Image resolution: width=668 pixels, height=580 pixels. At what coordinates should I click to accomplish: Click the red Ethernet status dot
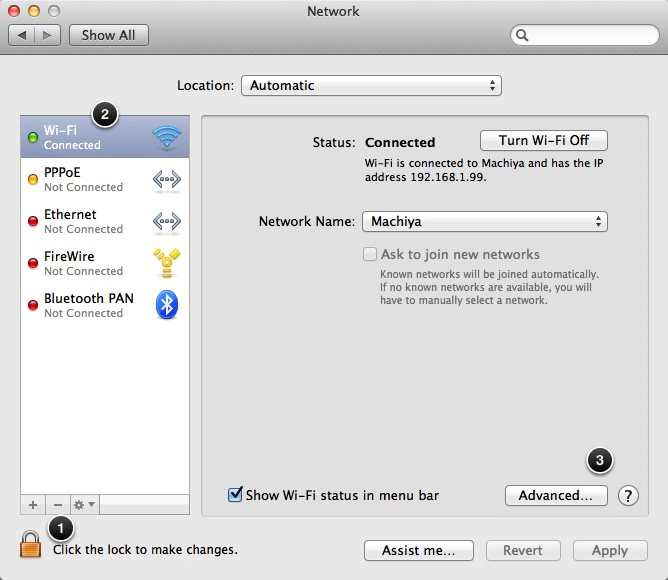(x=33, y=221)
